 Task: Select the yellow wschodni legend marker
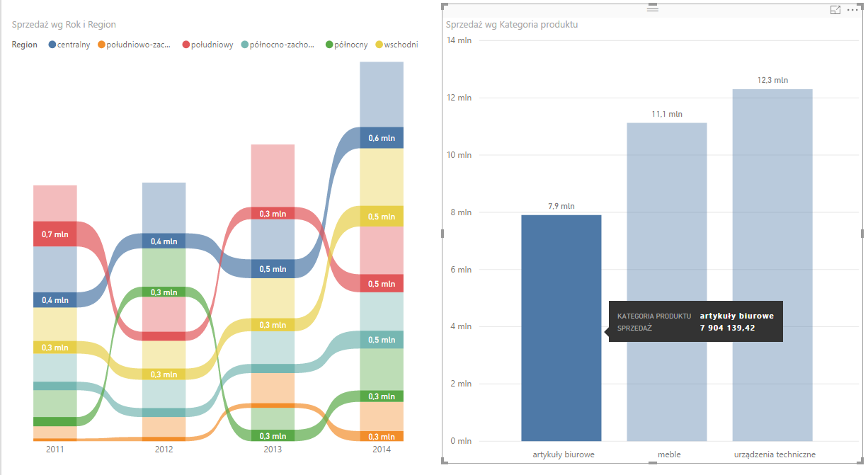pos(379,45)
